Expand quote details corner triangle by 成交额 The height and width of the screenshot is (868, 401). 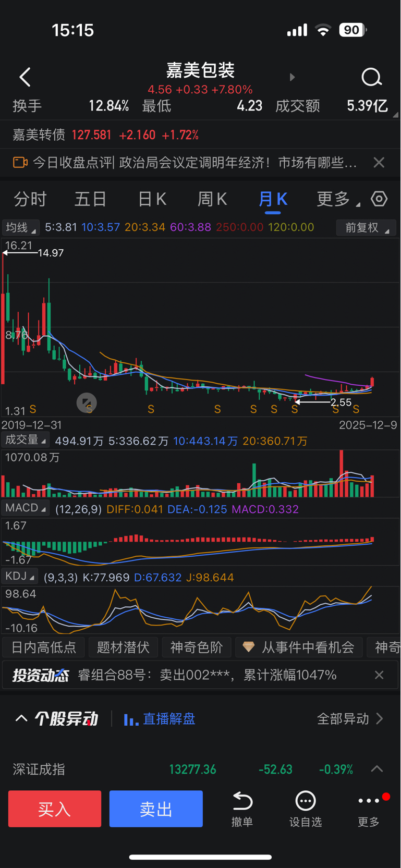(x=395, y=115)
